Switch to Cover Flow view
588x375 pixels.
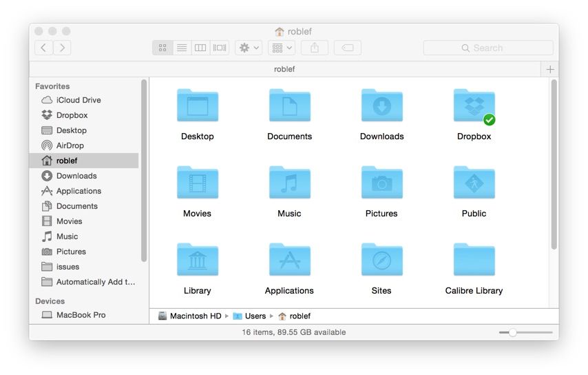(220, 48)
